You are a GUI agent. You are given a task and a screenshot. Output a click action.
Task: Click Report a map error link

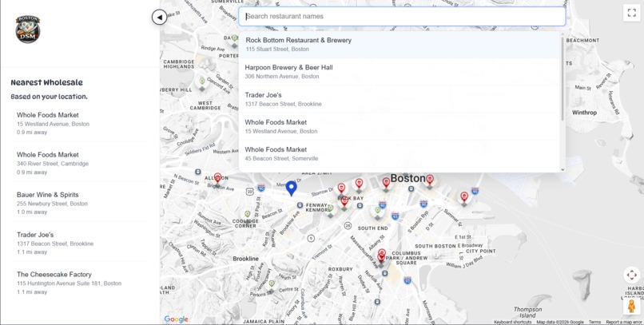624,322
